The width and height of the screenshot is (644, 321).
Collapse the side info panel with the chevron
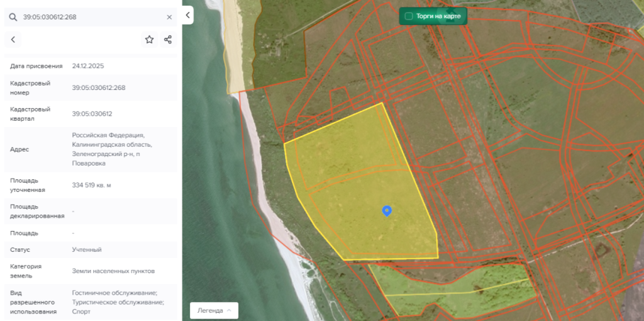click(x=187, y=15)
